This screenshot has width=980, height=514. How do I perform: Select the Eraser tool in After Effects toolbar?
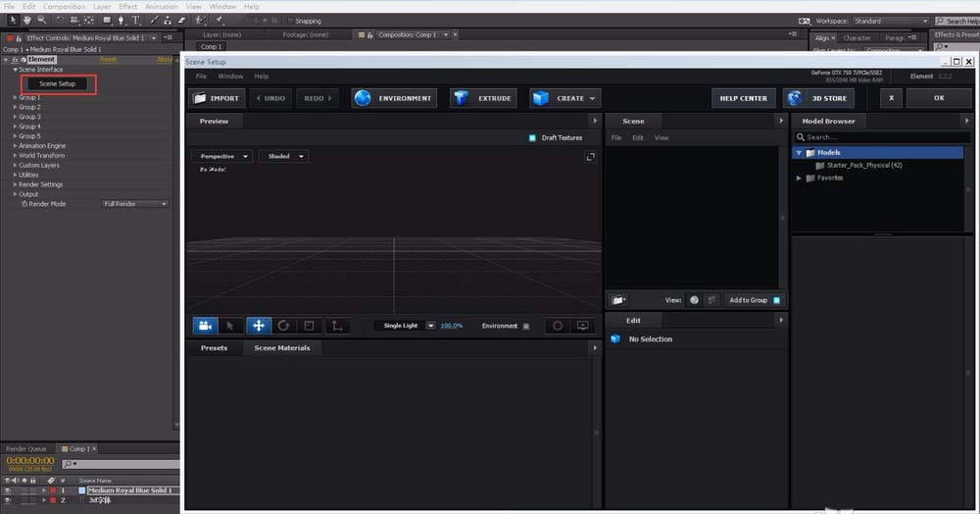click(x=182, y=20)
